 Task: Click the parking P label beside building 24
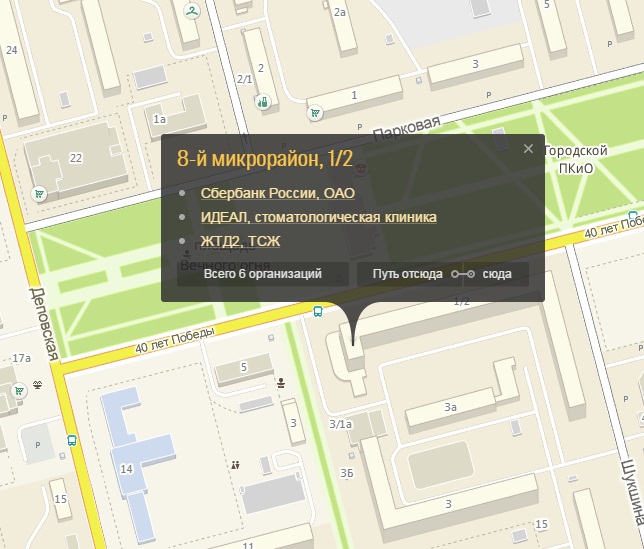click(5, 118)
